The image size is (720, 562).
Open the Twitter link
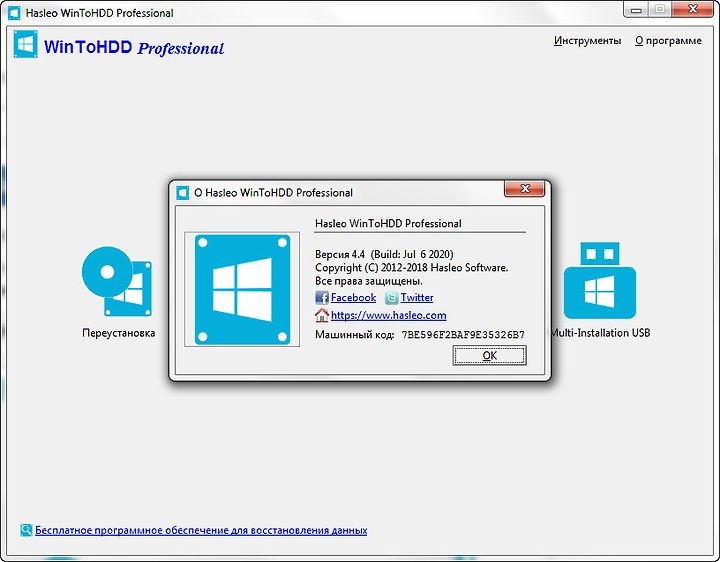pos(416,298)
